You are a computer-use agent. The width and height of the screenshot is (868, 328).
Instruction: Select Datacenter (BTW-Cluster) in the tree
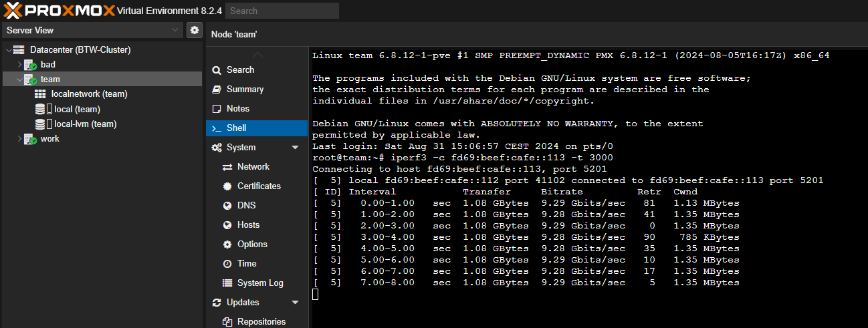tap(80, 50)
